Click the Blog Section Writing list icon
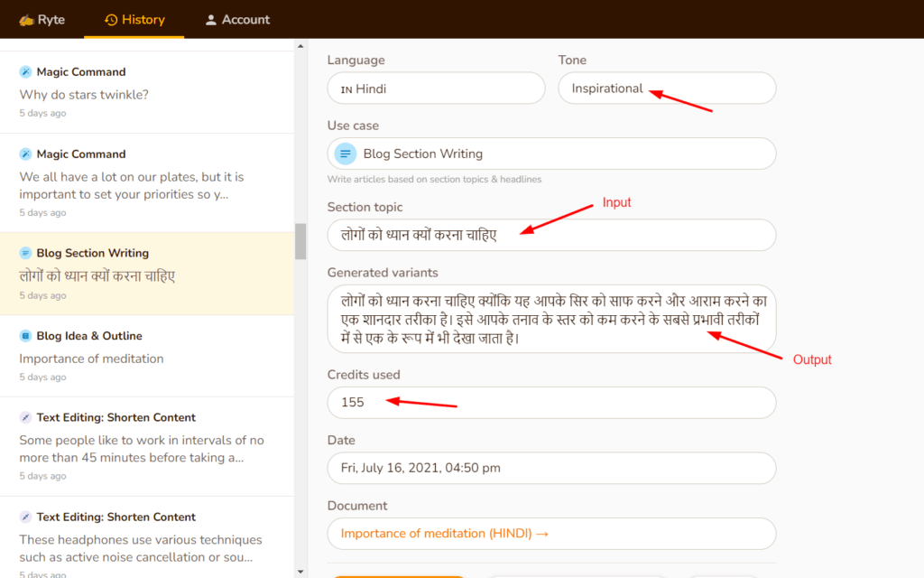 pyautogui.click(x=25, y=254)
